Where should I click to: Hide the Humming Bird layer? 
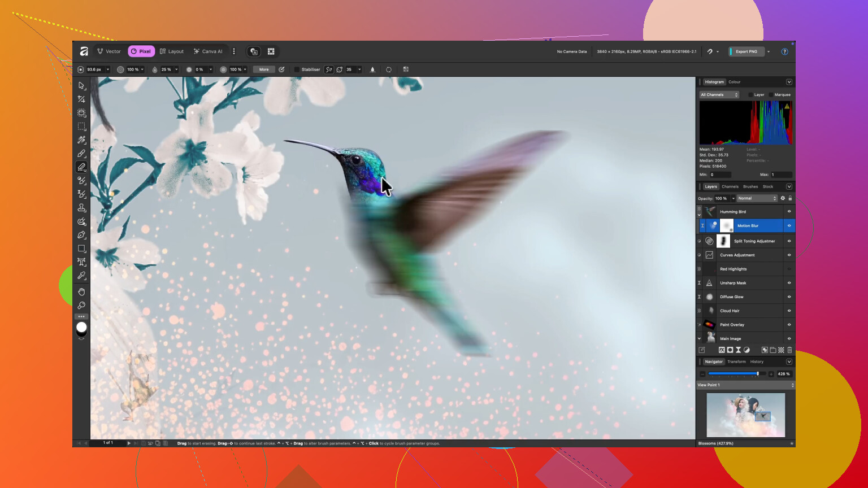pyautogui.click(x=789, y=212)
